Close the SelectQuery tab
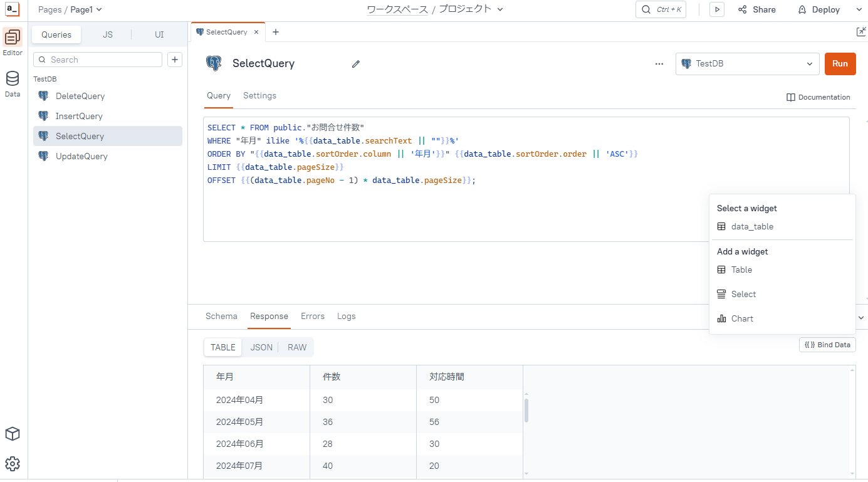 coord(256,32)
